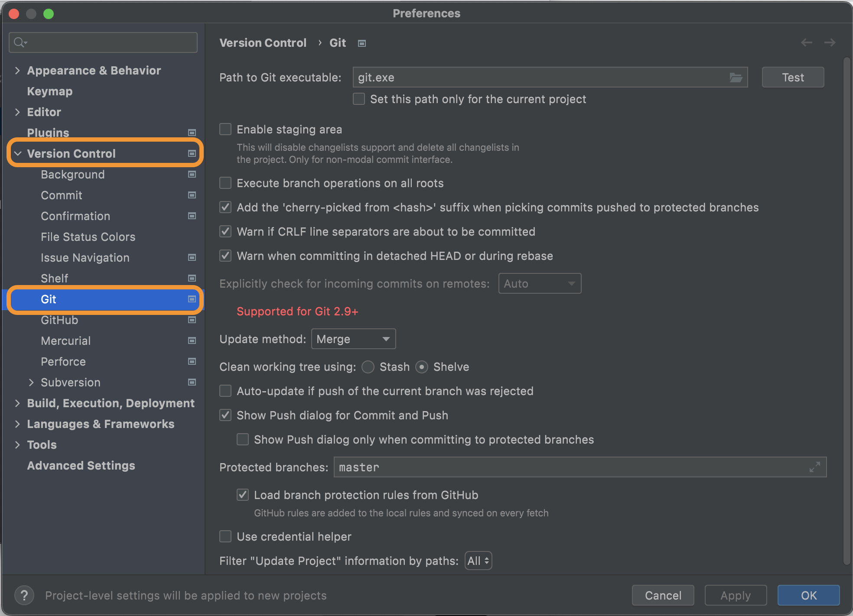Expand the Appearance & Behavior section
Image resolution: width=853 pixels, height=616 pixels.
(x=17, y=71)
